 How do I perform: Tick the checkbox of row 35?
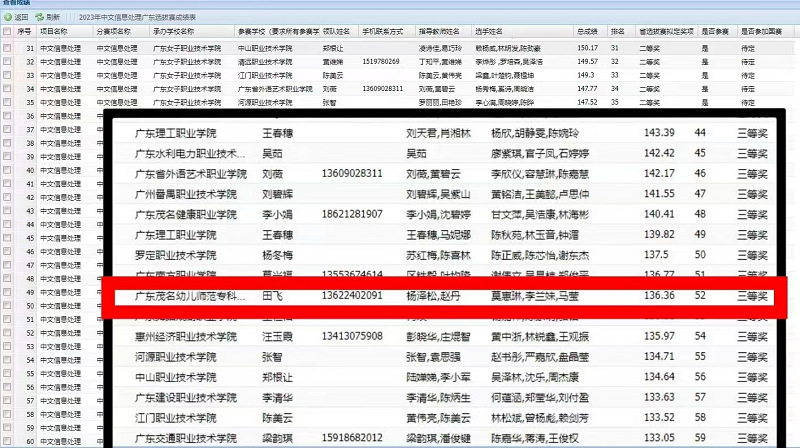[7, 102]
